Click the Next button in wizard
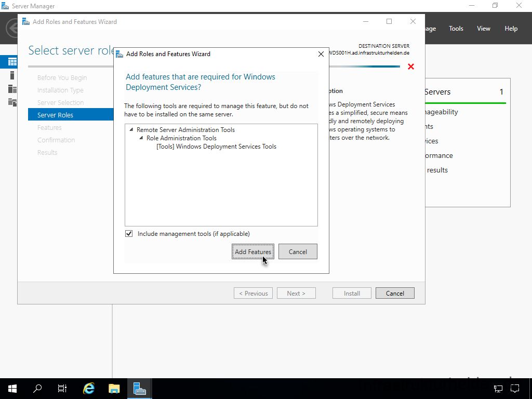 (x=296, y=293)
